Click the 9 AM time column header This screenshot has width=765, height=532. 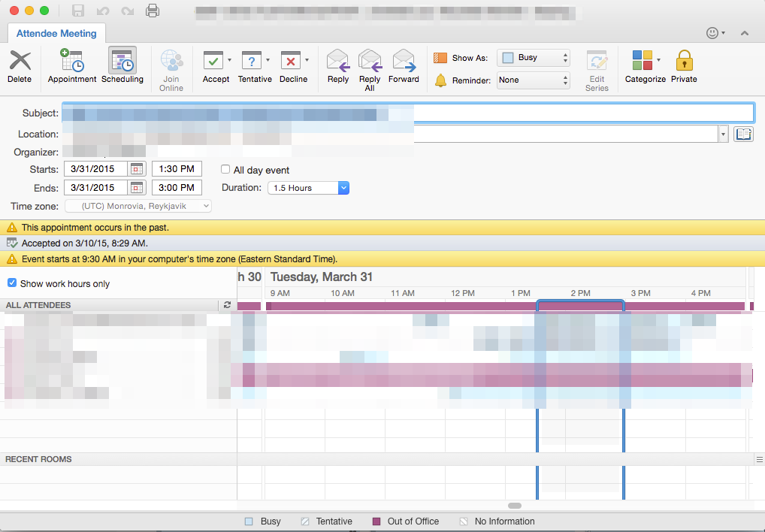[x=280, y=293]
